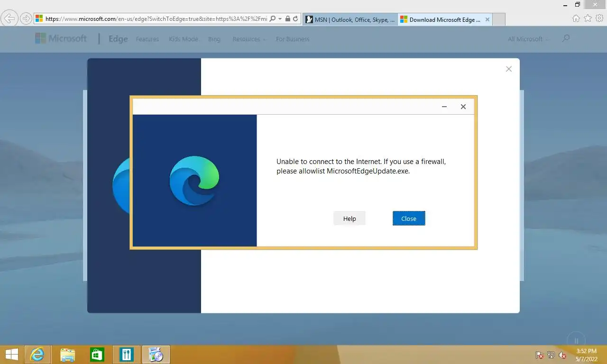
Task: Click the Refresh icon in the address bar
Action: tap(295, 19)
